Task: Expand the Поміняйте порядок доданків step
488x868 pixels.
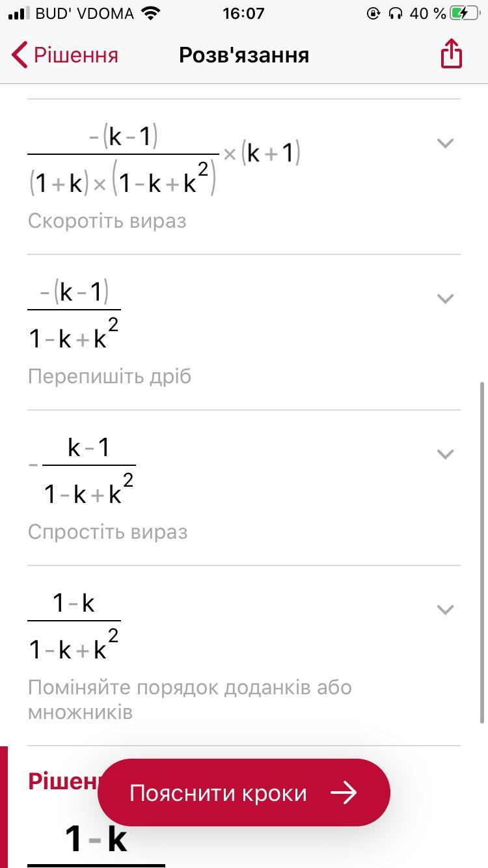Action: 445,610
